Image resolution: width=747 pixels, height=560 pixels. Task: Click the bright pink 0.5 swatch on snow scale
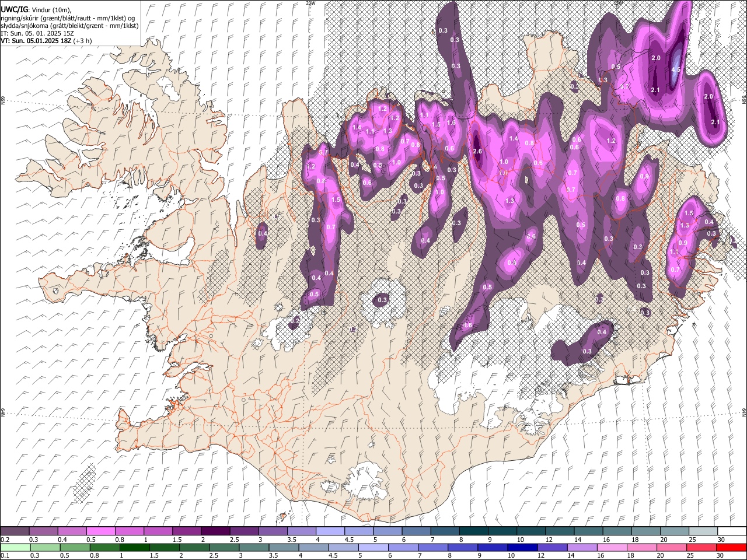tap(100, 531)
